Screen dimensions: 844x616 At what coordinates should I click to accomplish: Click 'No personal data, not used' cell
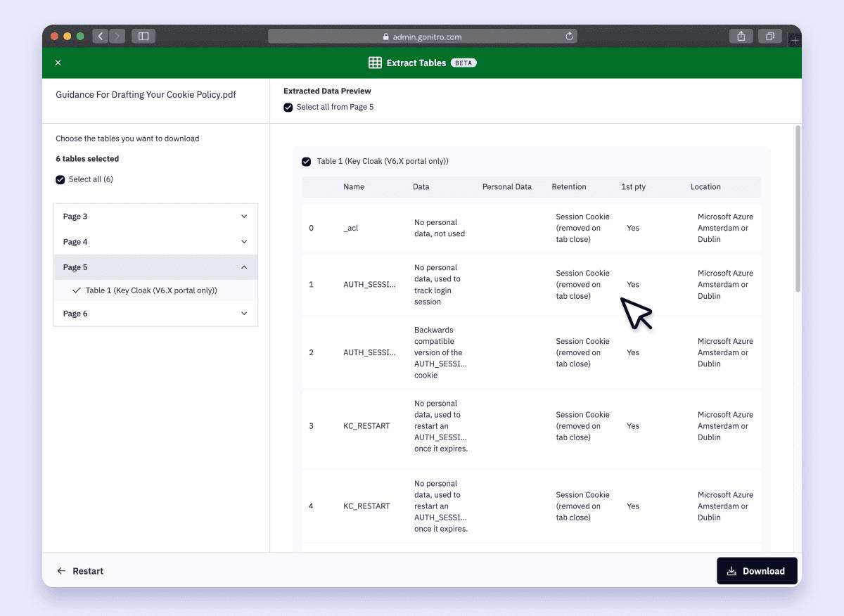[x=440, y=228]
